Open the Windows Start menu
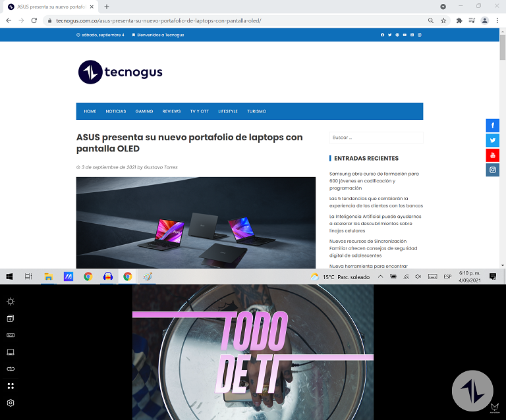This screenshot has height=420, width=506. click(9, 276)
